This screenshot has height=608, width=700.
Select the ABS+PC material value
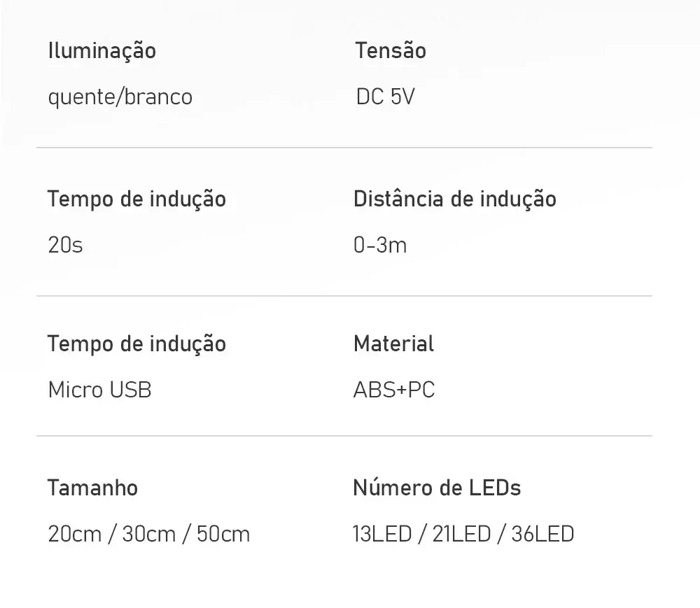(x=393, y=390)
